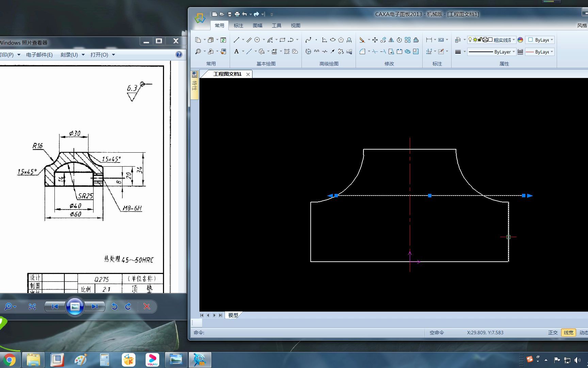Screen dimensions: 588x368
Task: Select the Spline curve tool
Action: click(x=308, y=40)
